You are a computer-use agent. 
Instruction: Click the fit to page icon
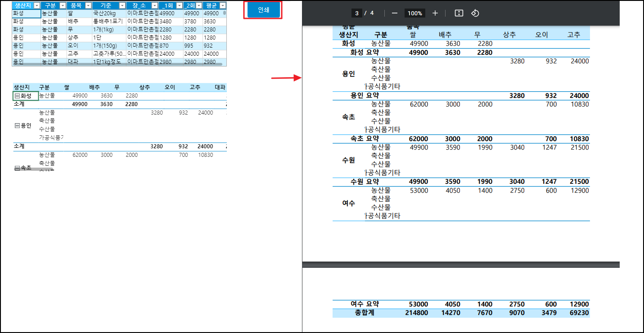459,13
